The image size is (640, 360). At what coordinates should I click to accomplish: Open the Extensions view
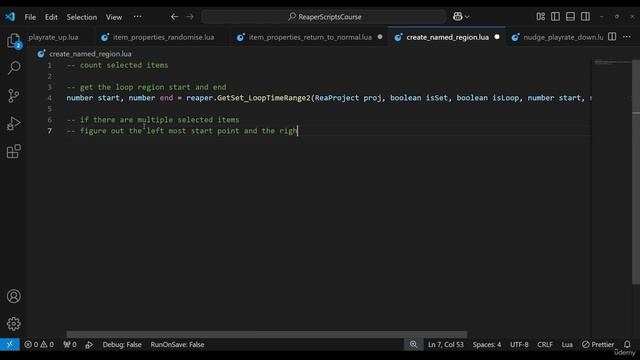click(x=13, y=151)
